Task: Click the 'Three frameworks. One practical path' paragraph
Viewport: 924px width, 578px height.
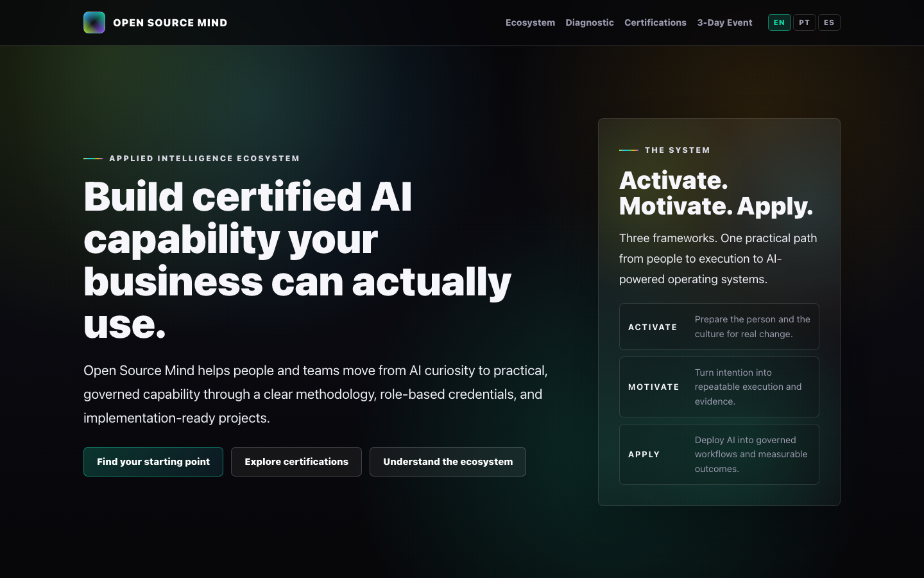Action: coord(718,259)
